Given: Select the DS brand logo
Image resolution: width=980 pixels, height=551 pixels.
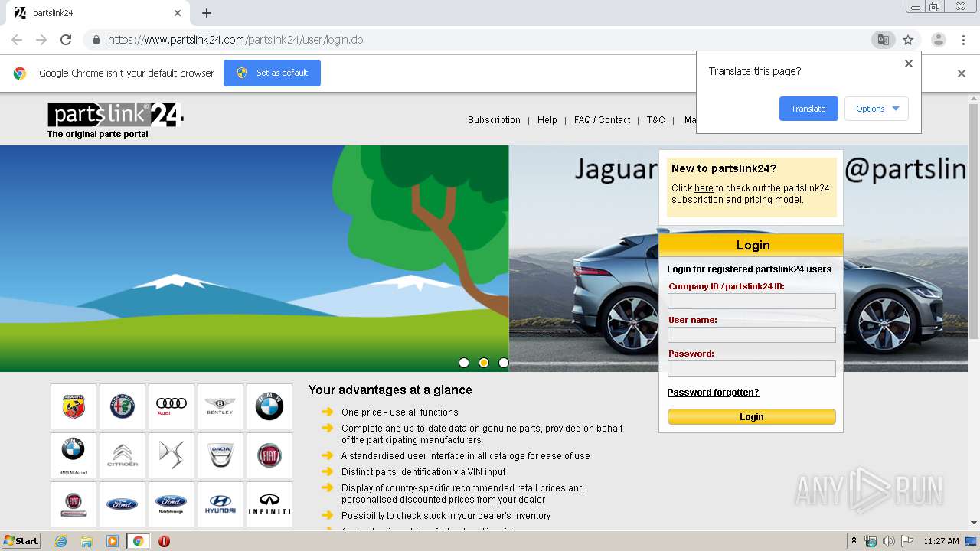Looking at the screenshot, I should (x=171, y=455).
